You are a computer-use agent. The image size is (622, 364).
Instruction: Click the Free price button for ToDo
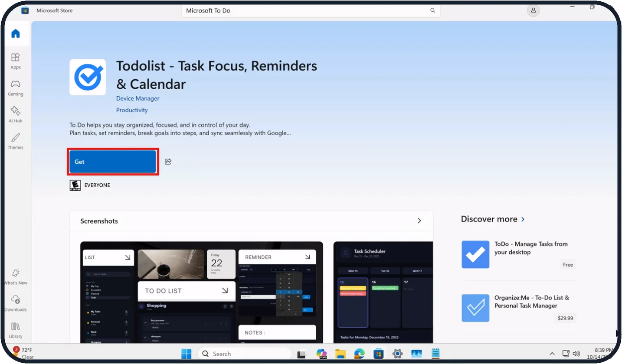pos(568,265)
